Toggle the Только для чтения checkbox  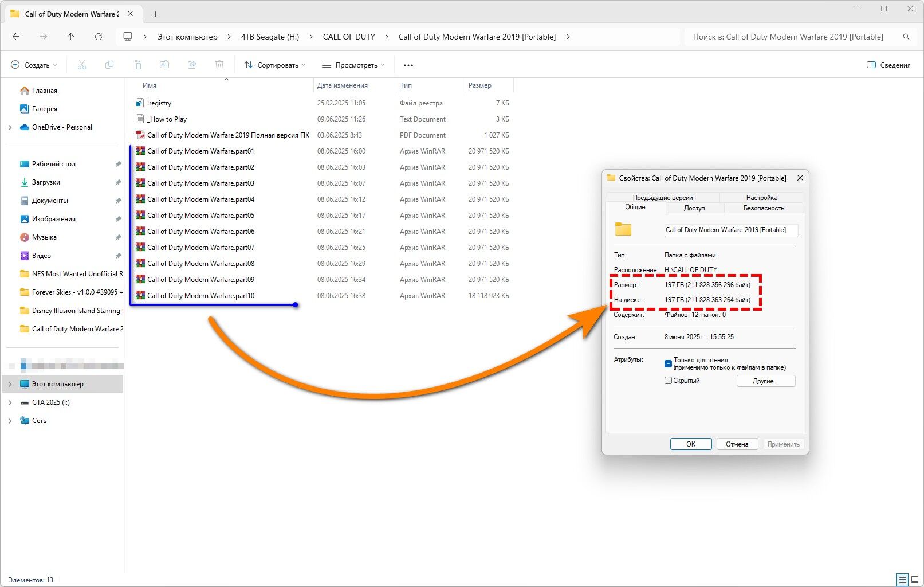click(x=668, y=363)
